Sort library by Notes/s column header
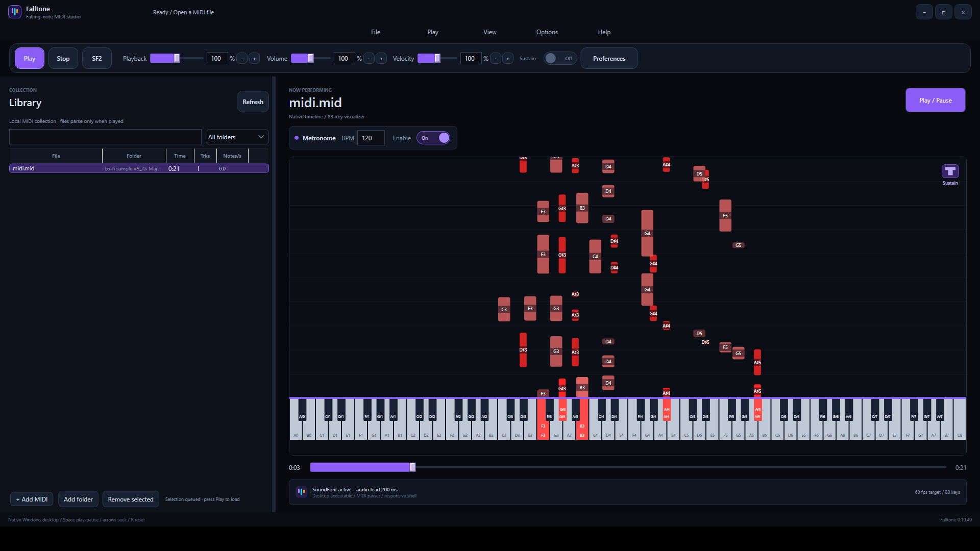This screenshot has width=980, height=551. click(232, 156)
